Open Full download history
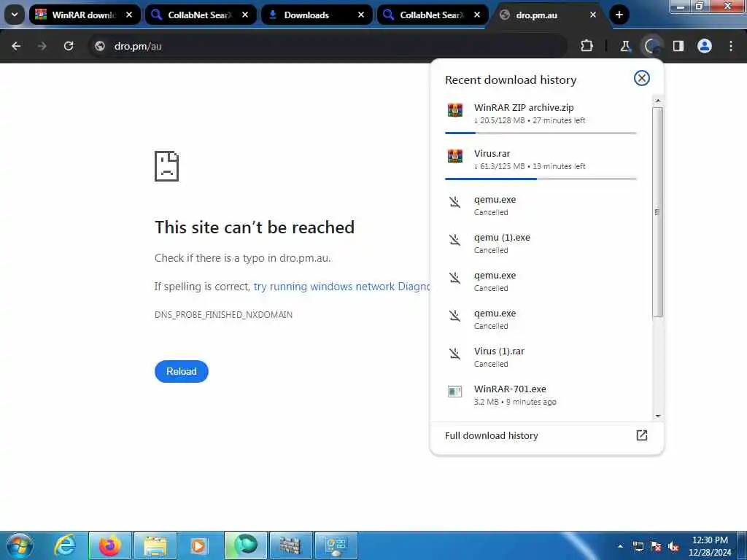The height and width of the screenshot is (560, 747). (546, 436)
